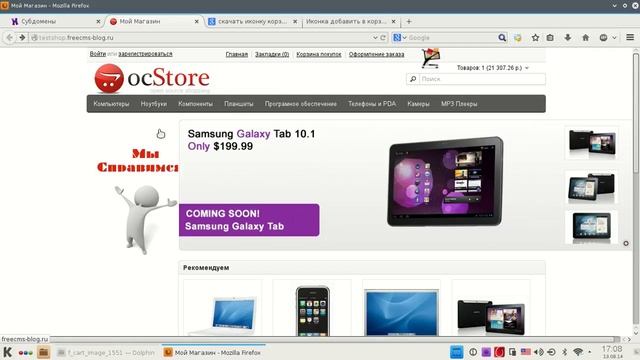
Task: Click the yellow add-on icon beside search box
Action: click(518, 38)
